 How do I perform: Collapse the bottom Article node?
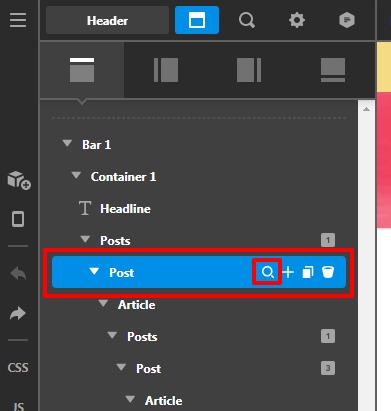coord(130,399)
